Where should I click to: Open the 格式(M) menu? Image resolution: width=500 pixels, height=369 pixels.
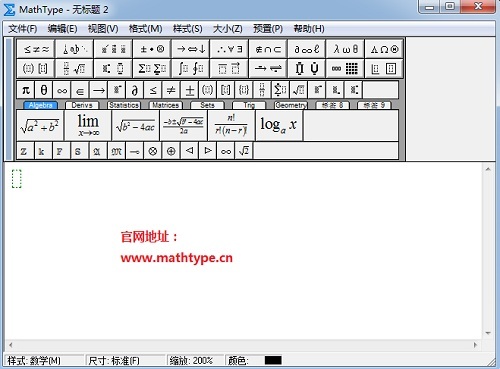[x=146, y=29]
